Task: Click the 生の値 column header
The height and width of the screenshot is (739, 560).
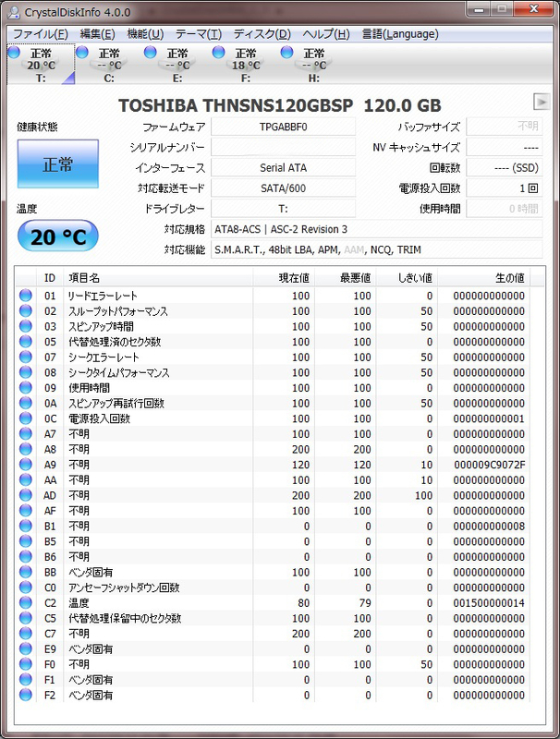Action: coord(484,278)
